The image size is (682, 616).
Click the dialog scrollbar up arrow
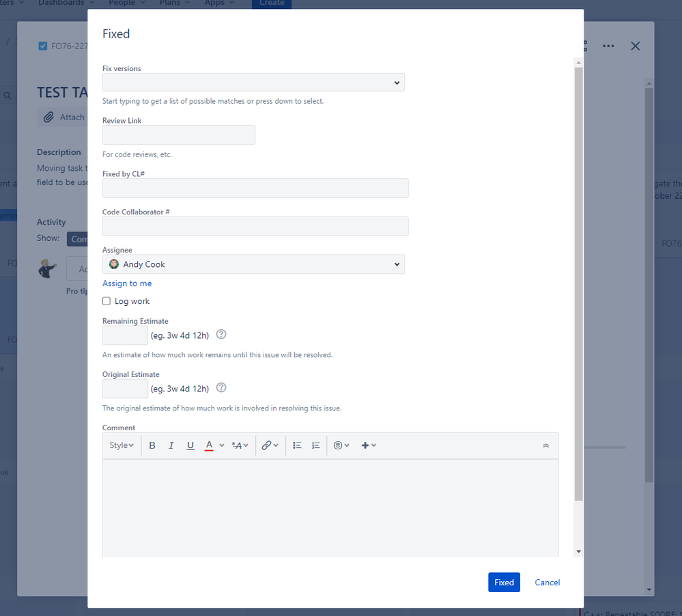point(578,63)
